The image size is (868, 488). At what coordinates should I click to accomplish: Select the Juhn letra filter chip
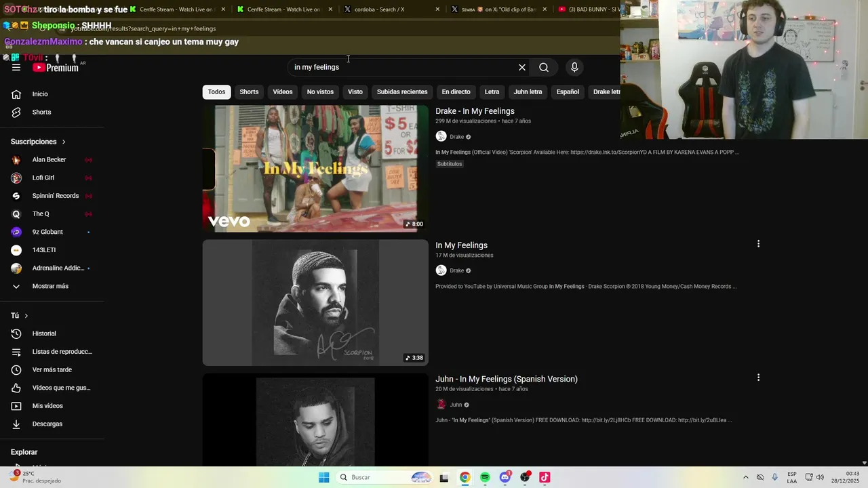[528, 91]
